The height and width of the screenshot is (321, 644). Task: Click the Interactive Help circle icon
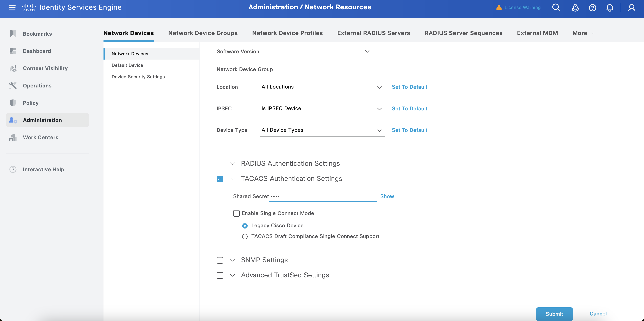(x=13, y=169)
